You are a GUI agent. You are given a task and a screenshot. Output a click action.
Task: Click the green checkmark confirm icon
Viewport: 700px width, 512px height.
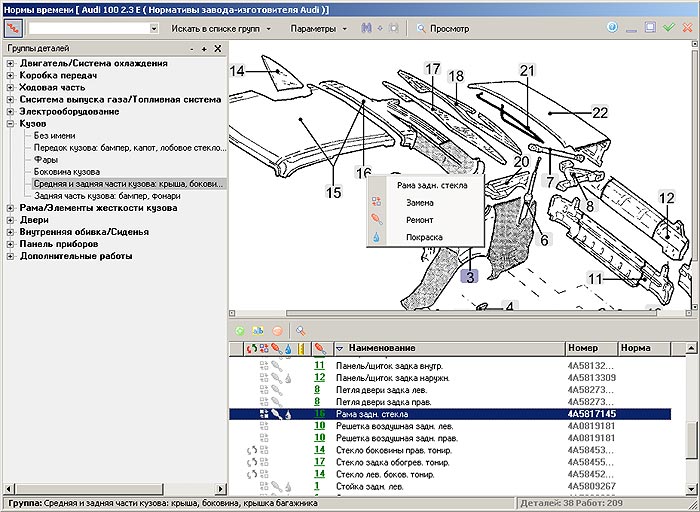click(669, 28)
